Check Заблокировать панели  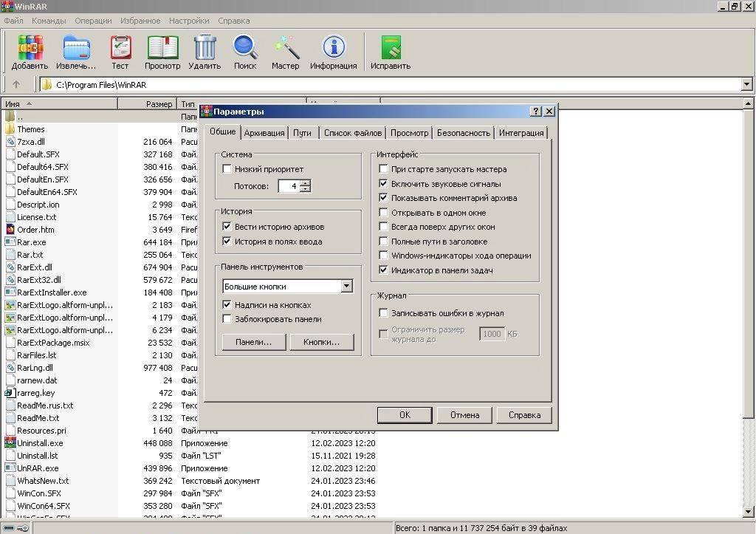(x=227, y=319)
